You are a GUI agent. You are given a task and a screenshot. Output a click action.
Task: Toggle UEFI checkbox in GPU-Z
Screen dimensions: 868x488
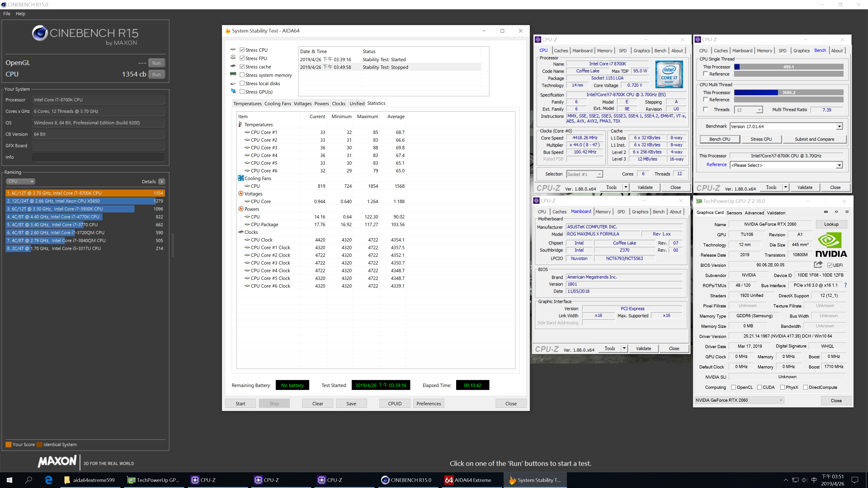(830, 265)
